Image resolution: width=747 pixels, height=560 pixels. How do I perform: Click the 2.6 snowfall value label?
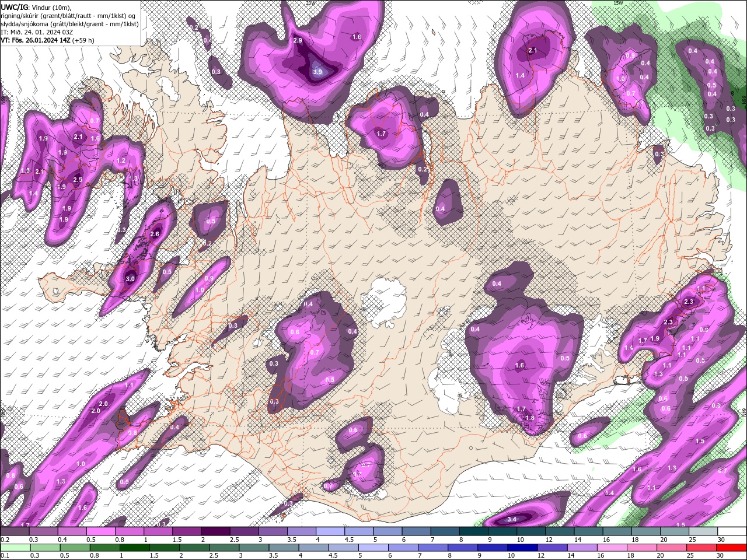click(155, 234)
